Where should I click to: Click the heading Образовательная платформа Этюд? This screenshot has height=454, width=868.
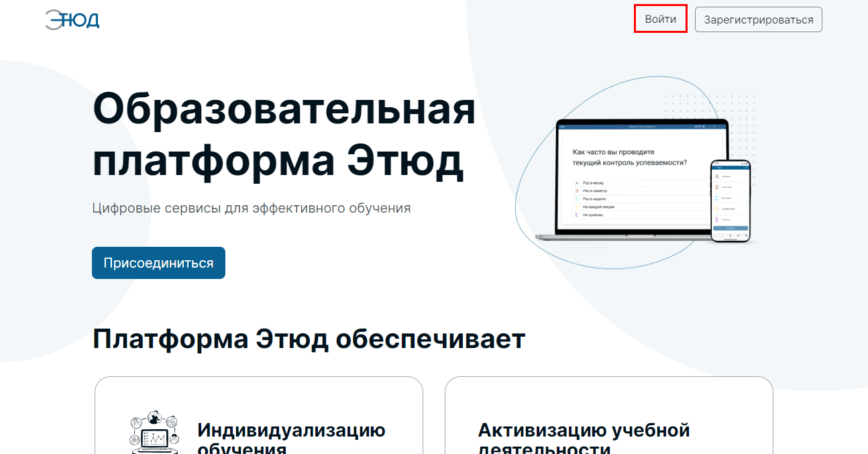pos(284,136)
